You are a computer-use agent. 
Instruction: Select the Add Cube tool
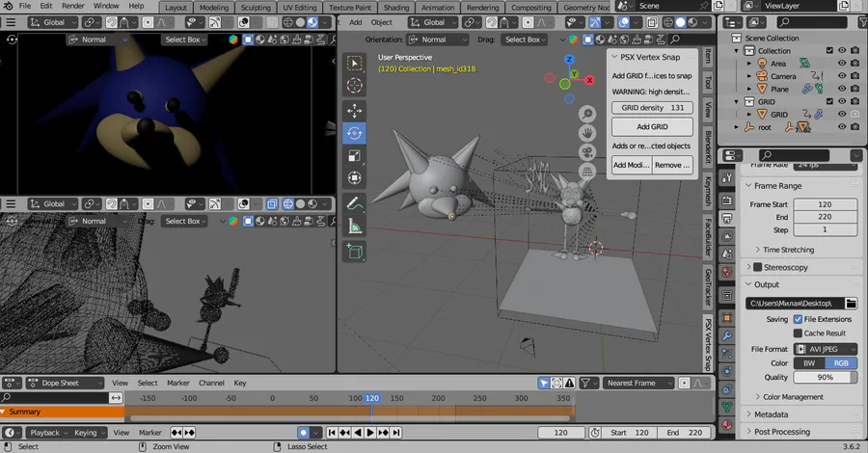click(354, 252)
